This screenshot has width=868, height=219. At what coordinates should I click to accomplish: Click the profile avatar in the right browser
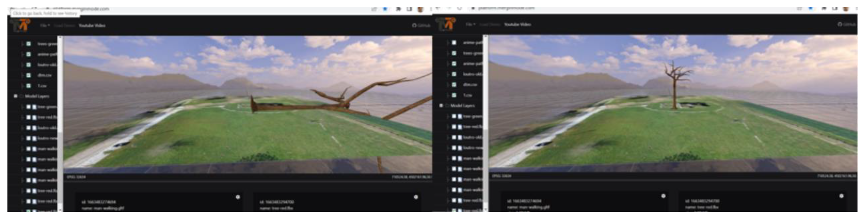click(x=846, y=8)
